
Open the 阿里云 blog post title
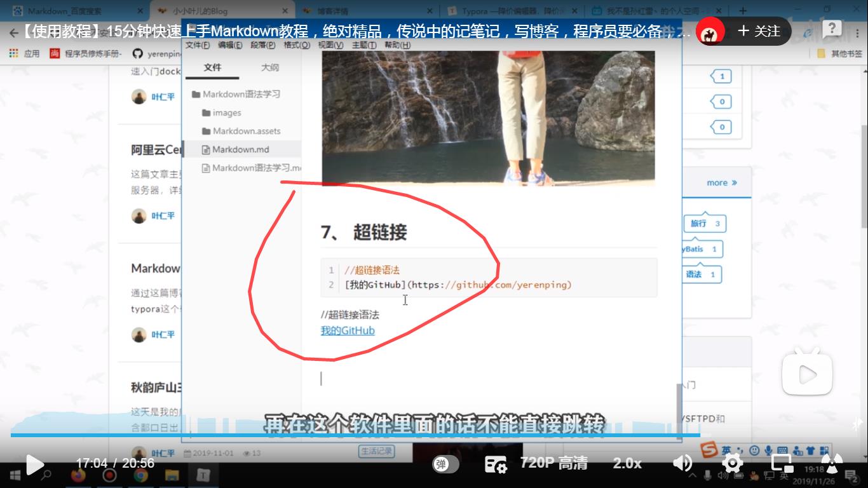tap(156, 150)
